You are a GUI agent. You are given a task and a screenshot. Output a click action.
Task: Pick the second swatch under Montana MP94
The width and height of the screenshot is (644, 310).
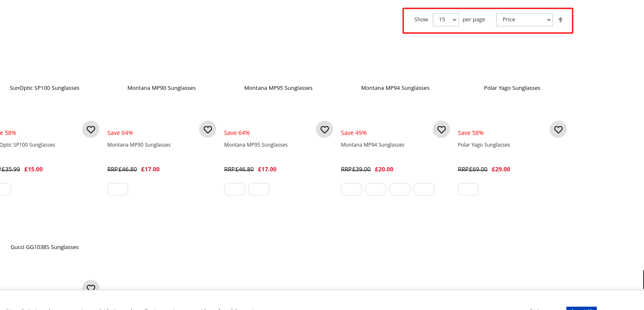(376, 189)
